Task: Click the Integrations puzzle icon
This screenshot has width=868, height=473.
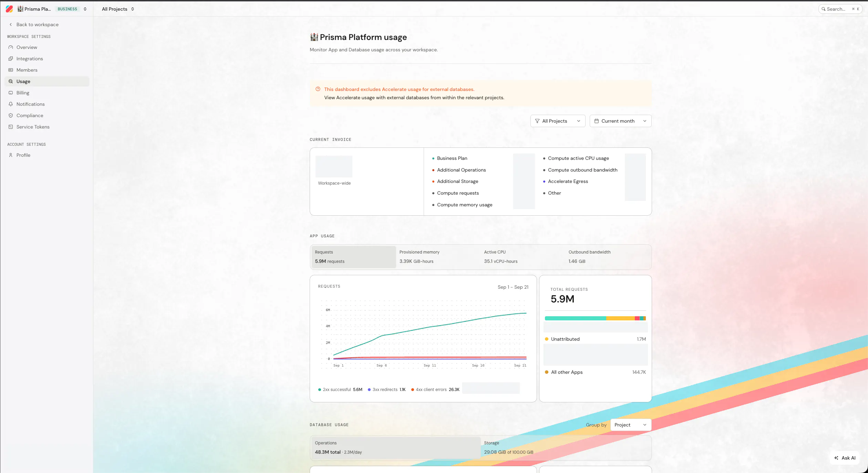Action: click(11, 59)
